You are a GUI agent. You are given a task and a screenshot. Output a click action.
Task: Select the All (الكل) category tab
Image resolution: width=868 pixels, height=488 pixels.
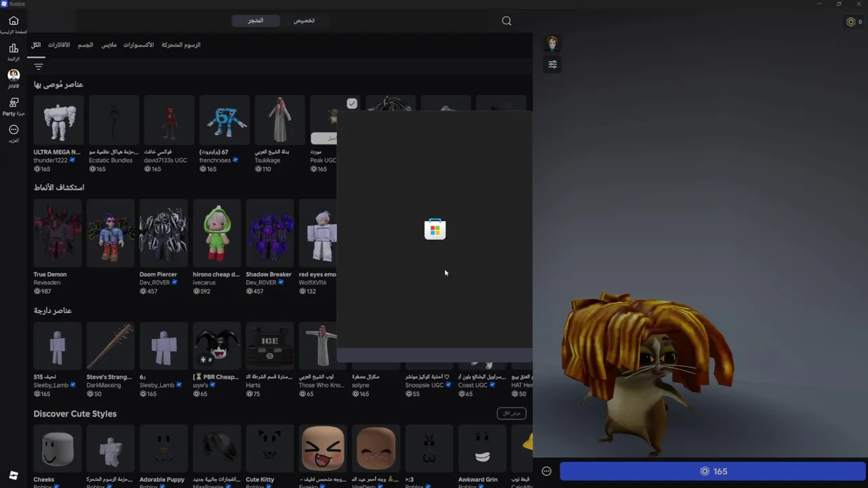point(36,45)
